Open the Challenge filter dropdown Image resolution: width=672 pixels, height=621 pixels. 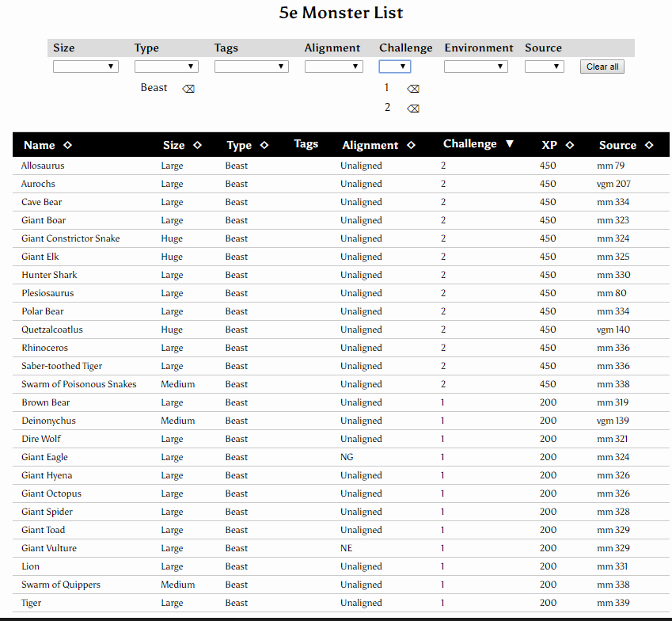(x=394, y=67)
